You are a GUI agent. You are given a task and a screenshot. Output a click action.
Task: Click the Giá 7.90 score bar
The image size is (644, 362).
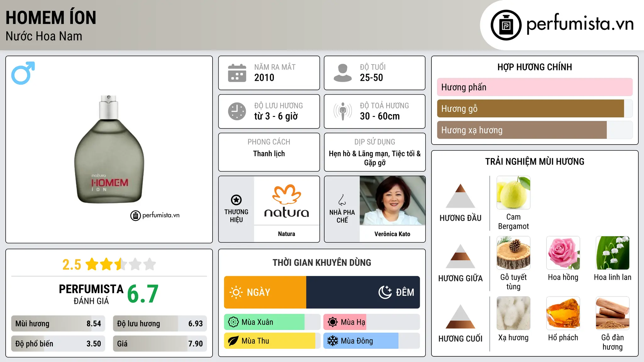[160, 343]
